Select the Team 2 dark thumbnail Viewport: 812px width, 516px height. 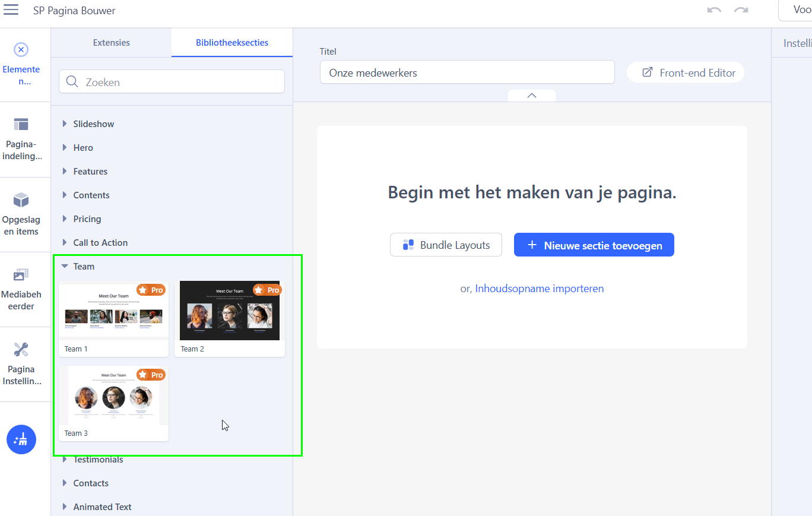pyautogui.click(x=230, y=312)
